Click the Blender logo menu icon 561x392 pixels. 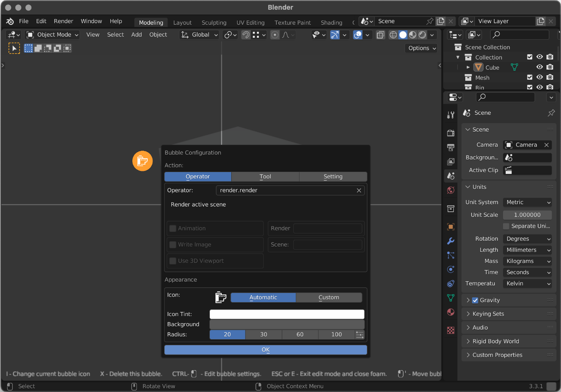(10, 21)
